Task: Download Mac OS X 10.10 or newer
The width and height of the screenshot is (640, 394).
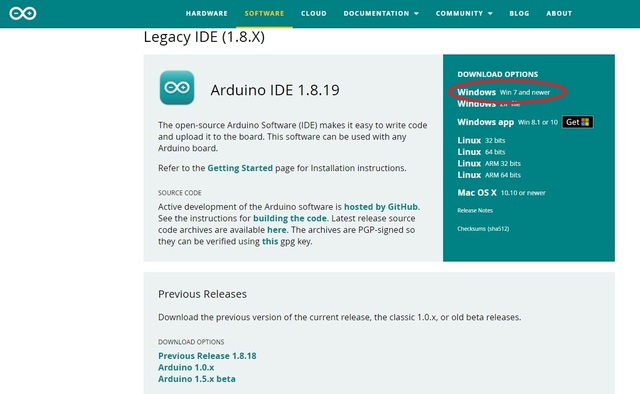Action: pos(501,193)
